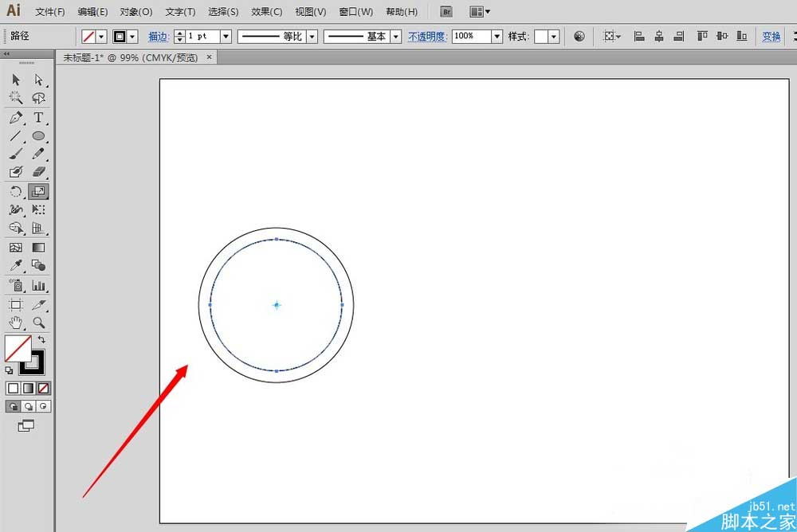Viewport: 797px width, 532px height.
Task: Apply Gradient mode button
Action: [29, 388]
